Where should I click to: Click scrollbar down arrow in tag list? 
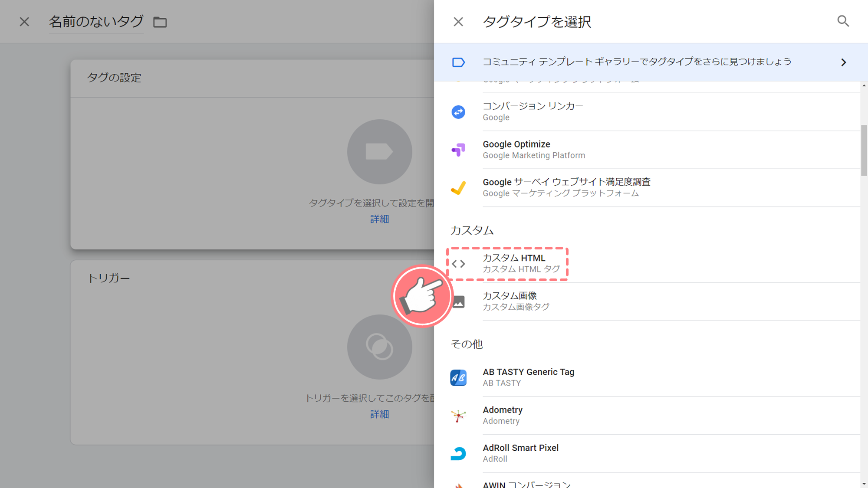tap(864, 484)
